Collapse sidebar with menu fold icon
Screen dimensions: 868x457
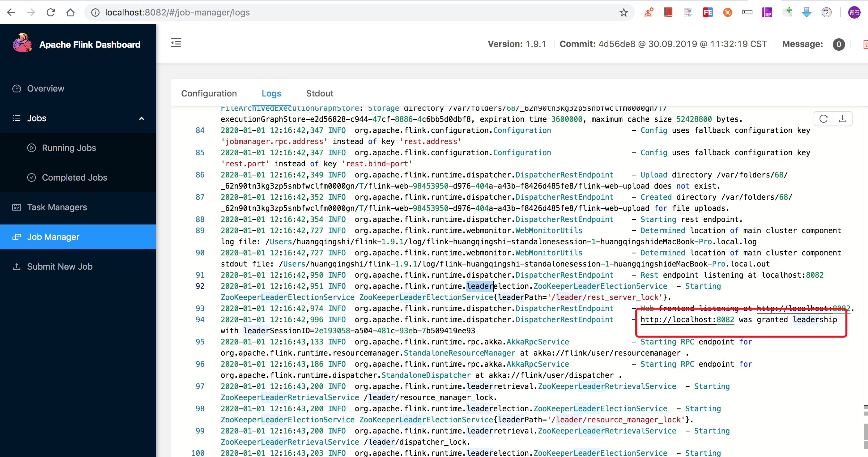tap(176, 43)
